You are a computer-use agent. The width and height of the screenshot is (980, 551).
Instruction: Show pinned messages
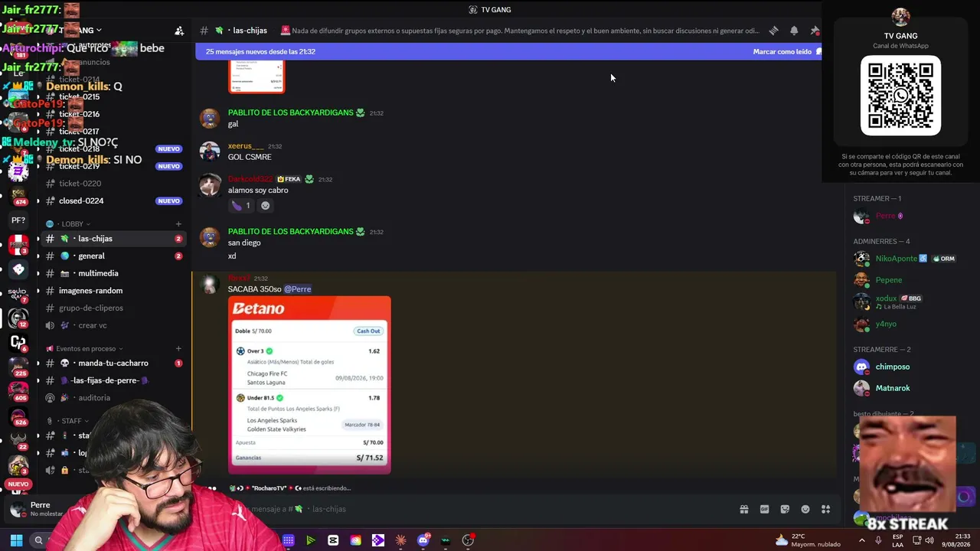(815, 31)
